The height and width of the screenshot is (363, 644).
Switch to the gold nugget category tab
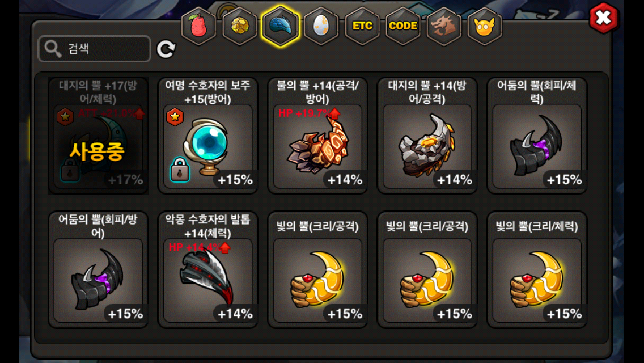click(x=239, y=26)
